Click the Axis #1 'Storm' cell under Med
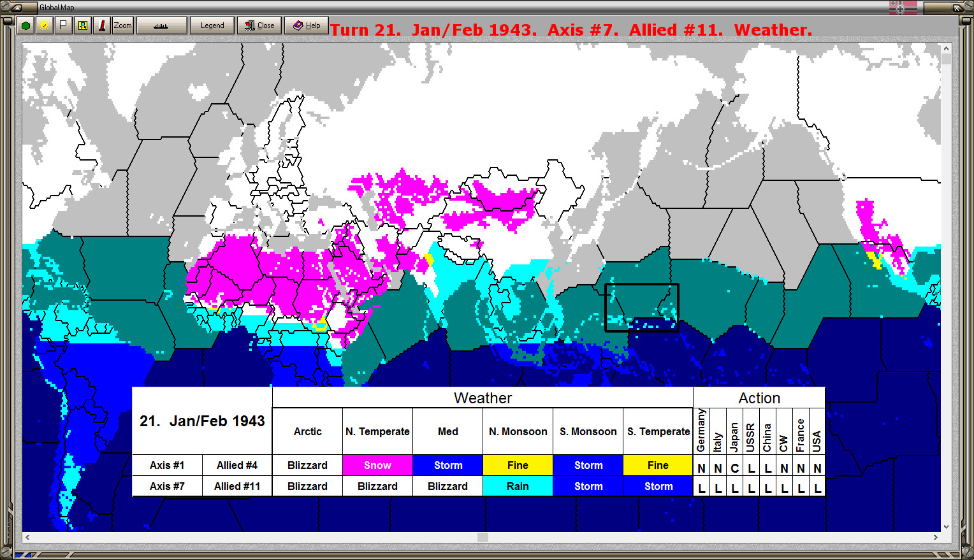Image resolution: width=974 pixels, height=560 pixels. pos(447,465)
